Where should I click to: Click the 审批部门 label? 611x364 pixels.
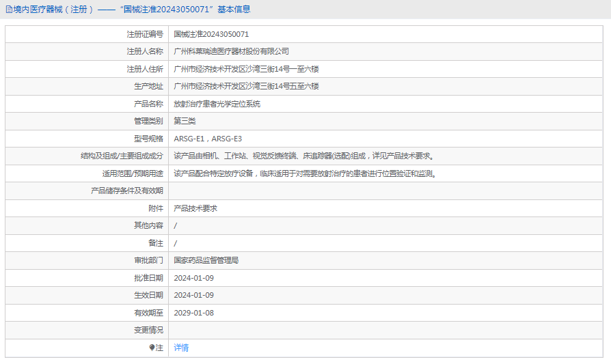coord(148,260)
